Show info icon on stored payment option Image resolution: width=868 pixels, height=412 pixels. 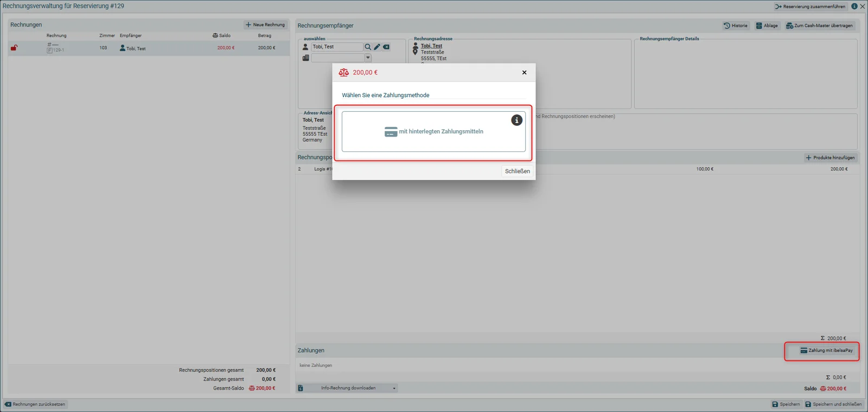tap(516, 120)
